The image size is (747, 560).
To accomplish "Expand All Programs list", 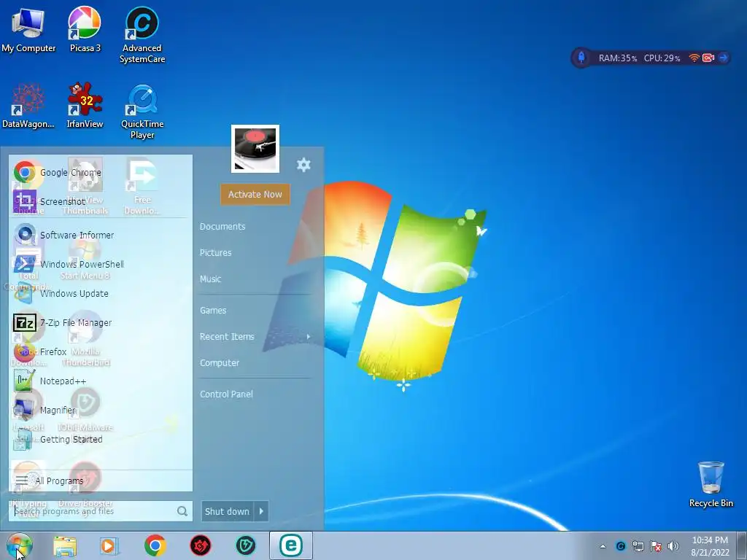I will pos(101,481).
